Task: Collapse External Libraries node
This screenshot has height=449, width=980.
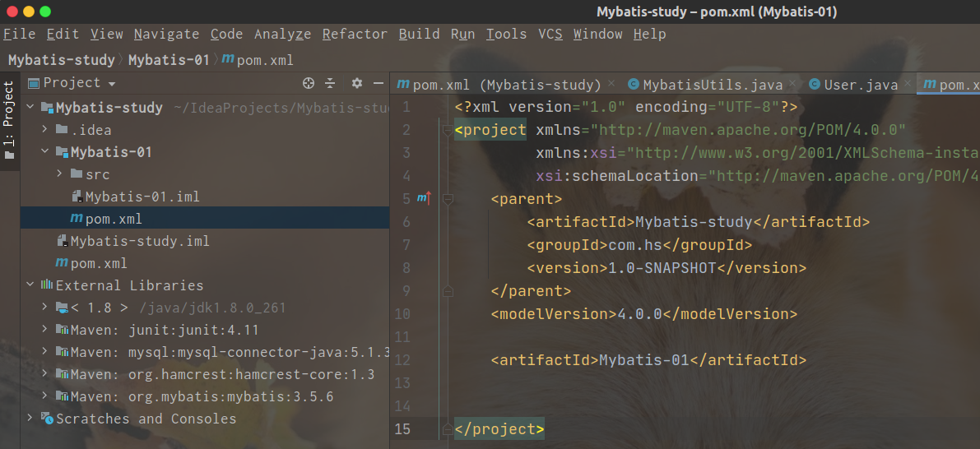Action: click(x=30, y=285)
